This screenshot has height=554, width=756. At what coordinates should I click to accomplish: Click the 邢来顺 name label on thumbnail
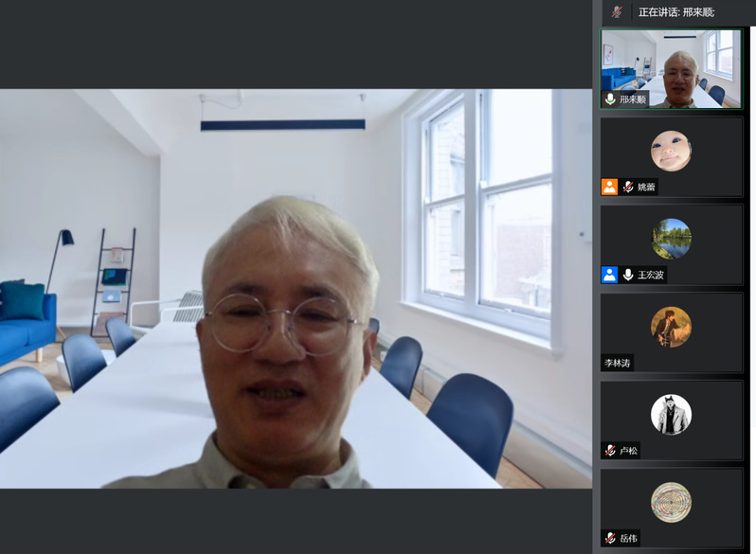(633, 98)
